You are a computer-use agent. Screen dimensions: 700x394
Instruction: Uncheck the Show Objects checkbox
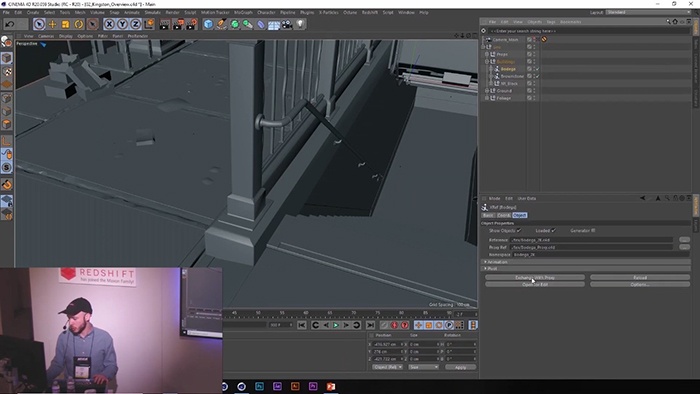pos(518,231)
